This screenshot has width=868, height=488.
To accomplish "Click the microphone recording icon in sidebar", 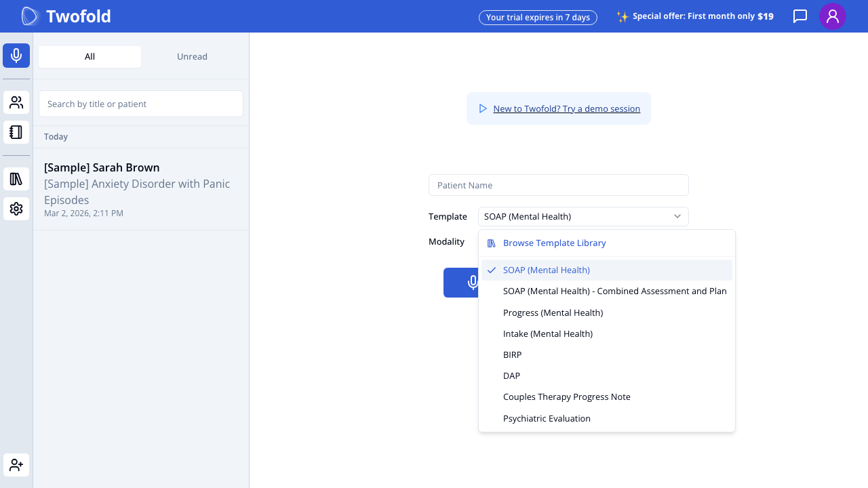I will click(16, 56).
